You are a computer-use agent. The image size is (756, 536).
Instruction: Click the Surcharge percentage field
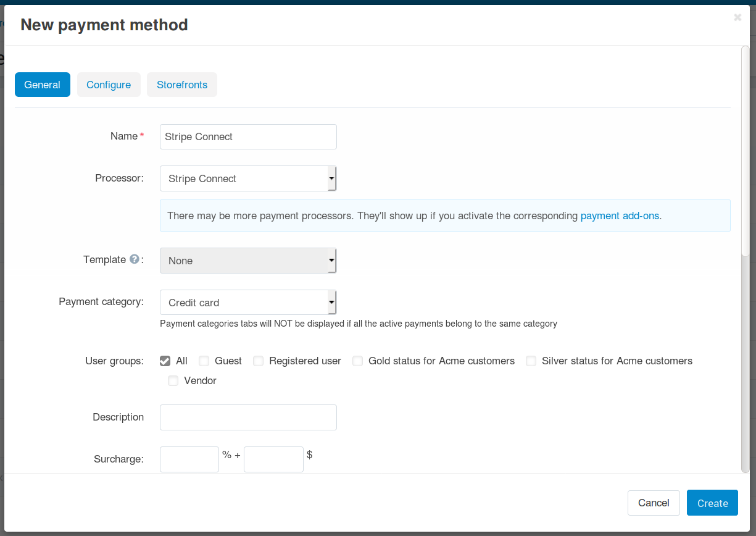point(189,459)
